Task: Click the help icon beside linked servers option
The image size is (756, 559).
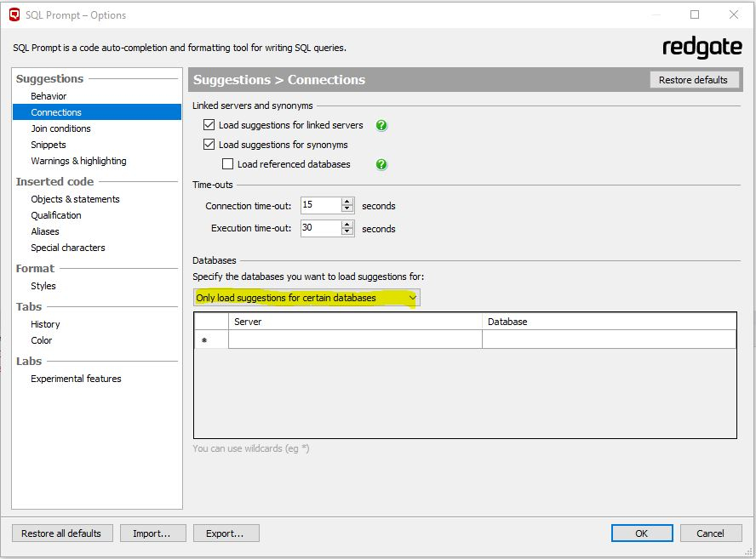Action: [x=381, y=125]
